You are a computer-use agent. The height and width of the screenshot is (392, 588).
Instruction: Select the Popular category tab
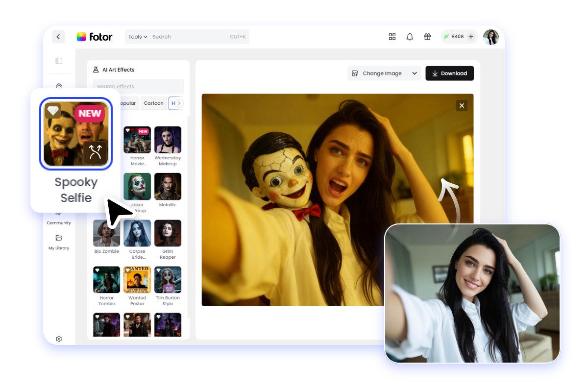pos(126,103)
